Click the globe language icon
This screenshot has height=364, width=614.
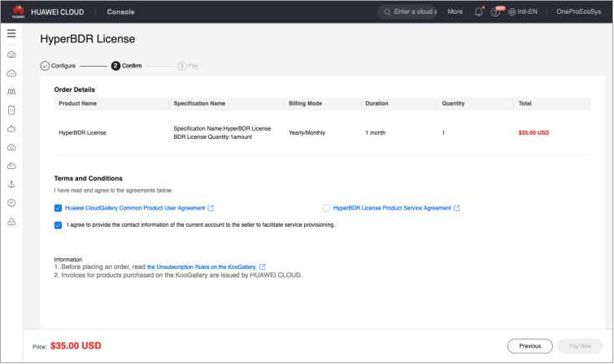(512, 11)
